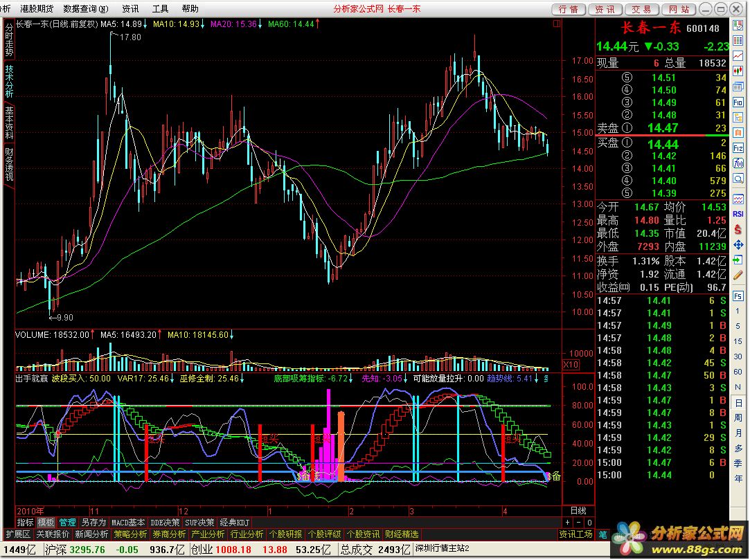Click the small panel icon at chart top-right
750x560 pixels.
pos(557,23)
